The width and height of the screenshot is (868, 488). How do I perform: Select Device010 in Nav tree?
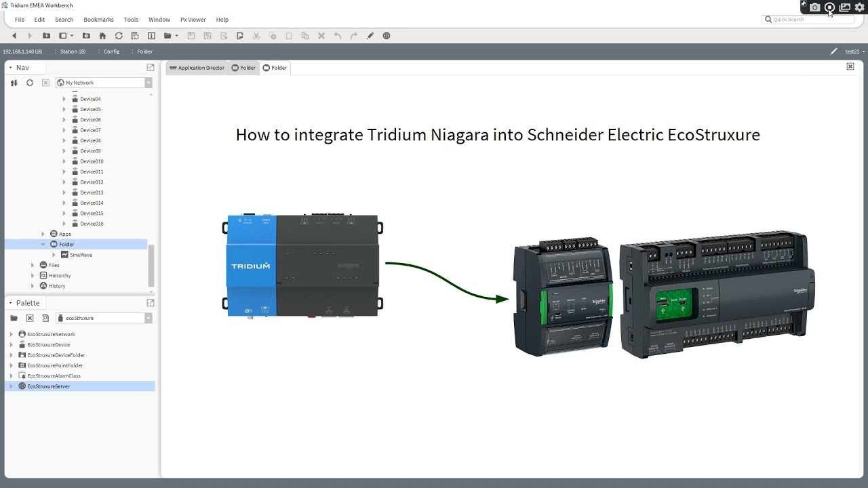click(92, 161)
